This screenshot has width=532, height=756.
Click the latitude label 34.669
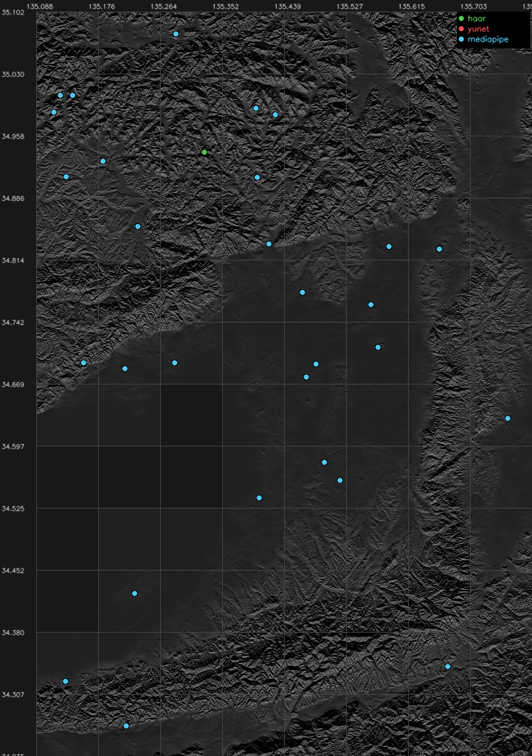click(13, 384)
